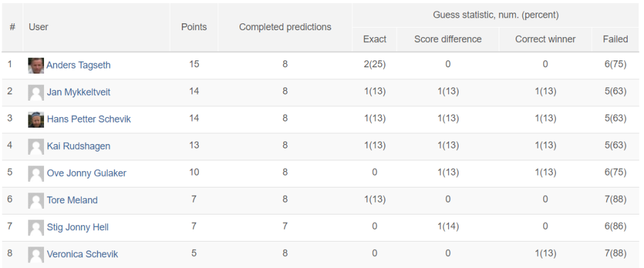
Task: Select the Tore Meland name link
Action: tap(72, 201)
